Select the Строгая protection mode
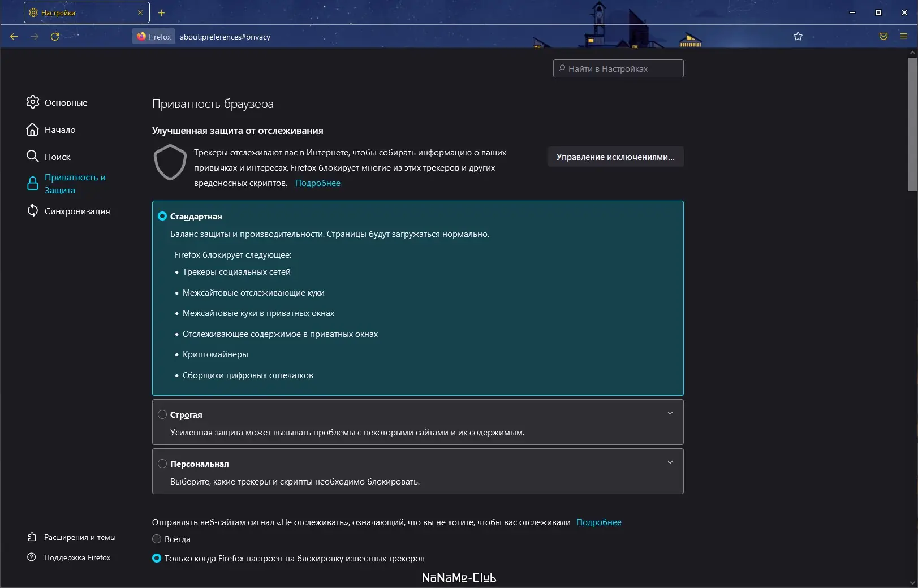 (162, 414)
